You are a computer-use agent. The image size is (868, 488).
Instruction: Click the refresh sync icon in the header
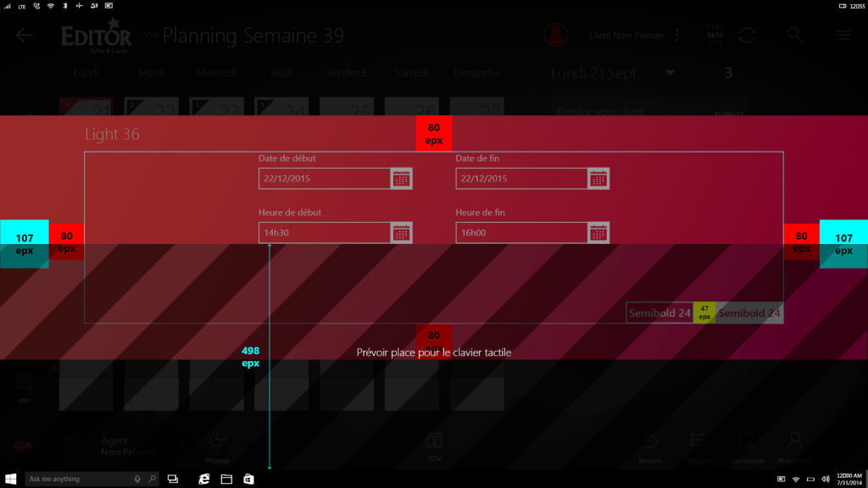[x=747, y=36]
